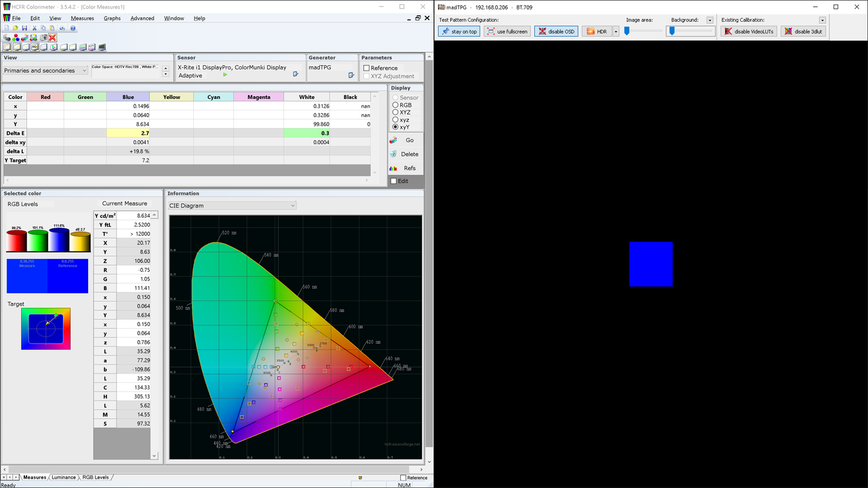Open the CIE diagram monitor toolbar icon

point(54,47)
